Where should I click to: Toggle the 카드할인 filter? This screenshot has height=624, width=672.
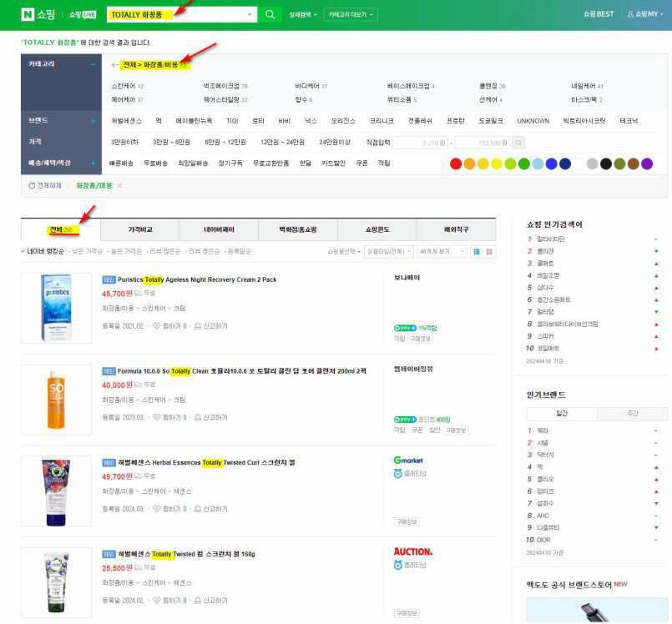333,164
